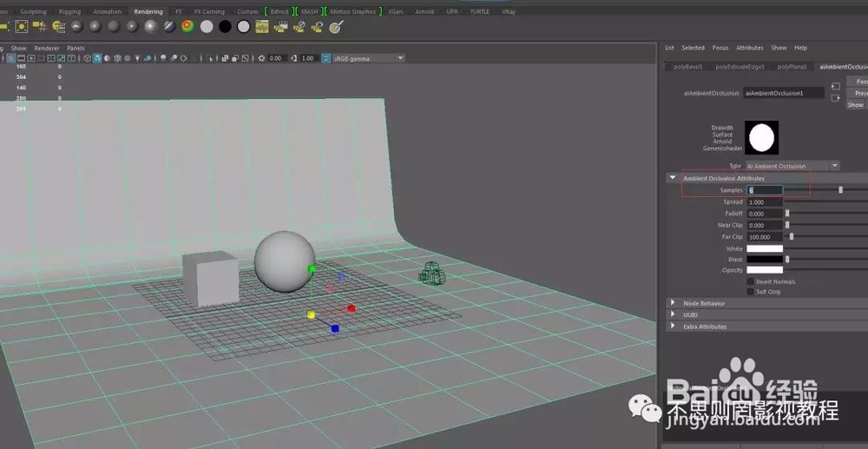Select the polyPlane1 node tab
Viewport: 868px width, 449px height.
tap(792, 67)
